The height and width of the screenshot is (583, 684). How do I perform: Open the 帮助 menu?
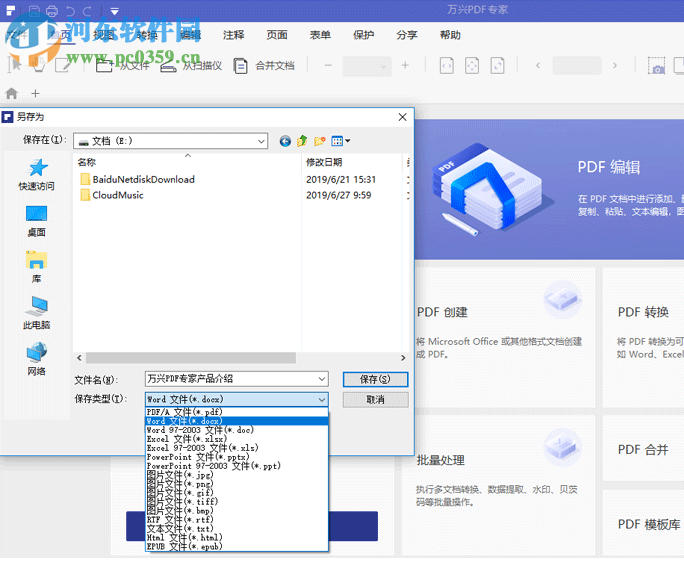point(450,35)
